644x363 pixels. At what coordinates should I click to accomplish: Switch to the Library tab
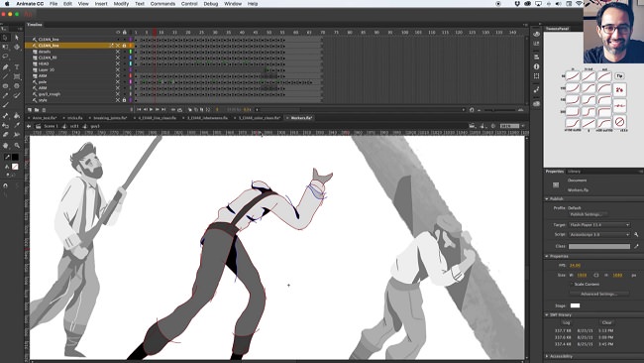[x=575, y=172]
